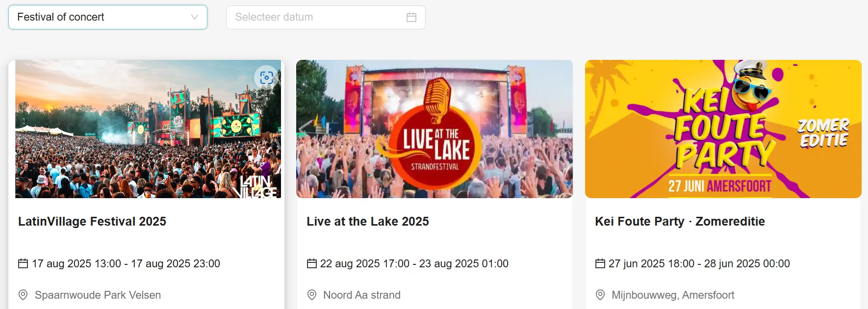Click the calendar icon in date picker
868x309 pixels.
pos(411,17)
